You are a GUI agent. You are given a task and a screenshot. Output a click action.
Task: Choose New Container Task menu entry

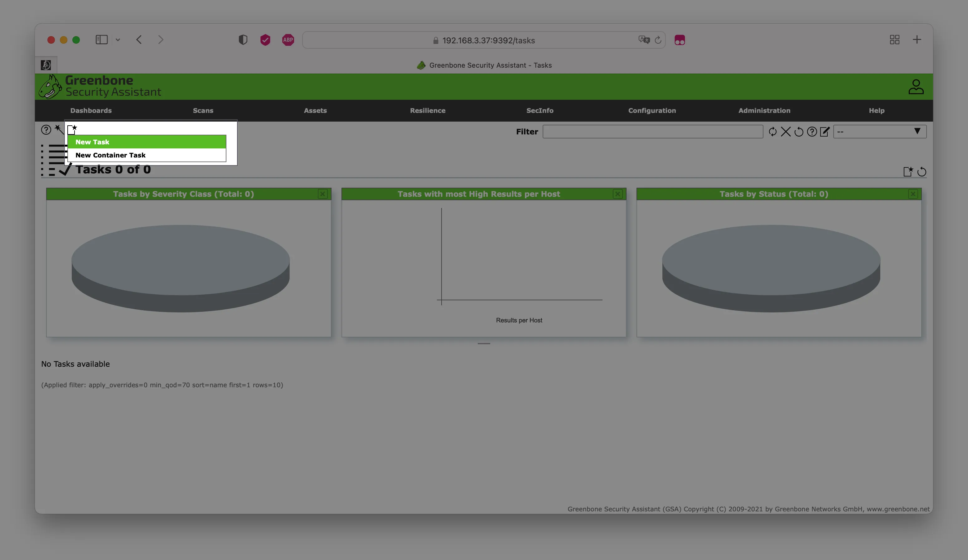[x=147, y=155]
